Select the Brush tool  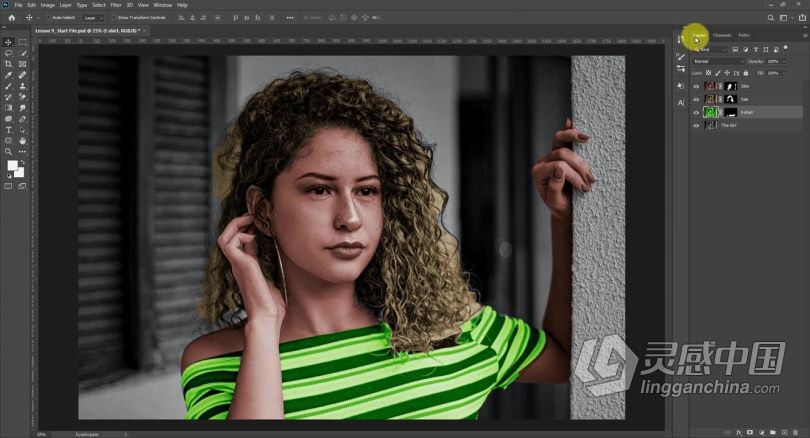8,86
